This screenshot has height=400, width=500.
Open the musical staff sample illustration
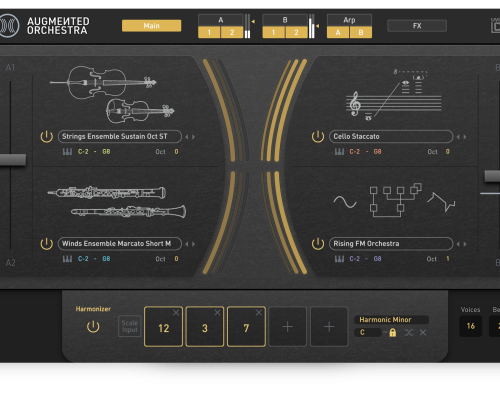pyautogui.click(x=393, y=95)
